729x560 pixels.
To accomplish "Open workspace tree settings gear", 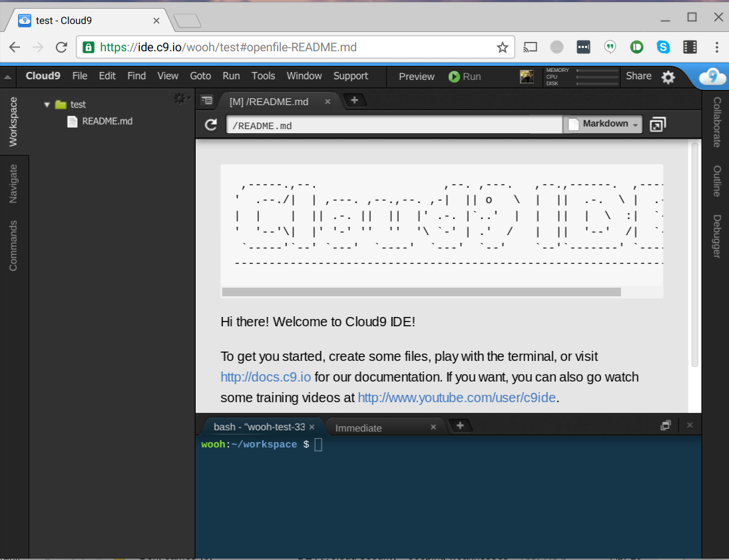I will click(x=180, y=98).
